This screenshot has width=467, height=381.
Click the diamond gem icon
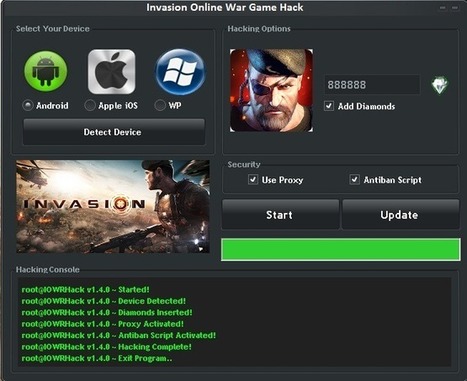coord(440,85)
